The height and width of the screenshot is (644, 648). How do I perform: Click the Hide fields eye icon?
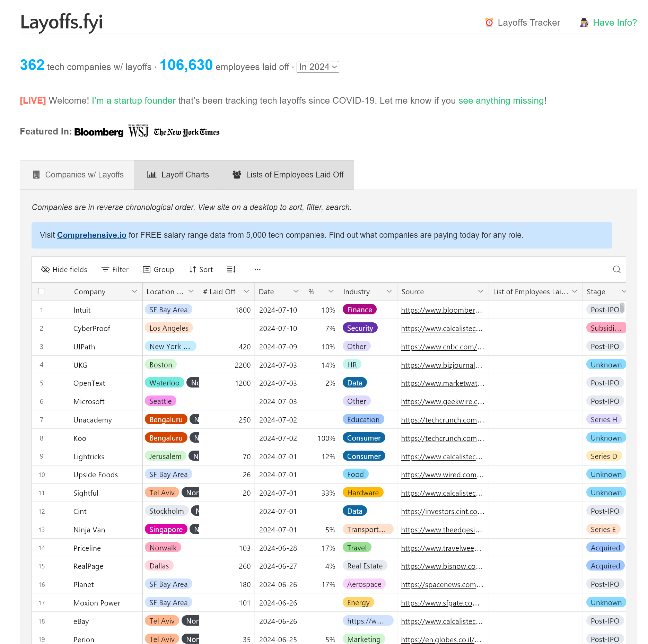click(45, 269)
